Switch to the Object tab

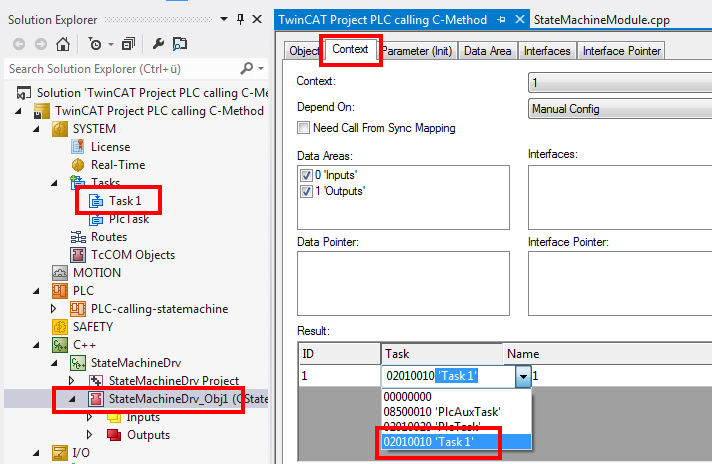coord(304,51)
